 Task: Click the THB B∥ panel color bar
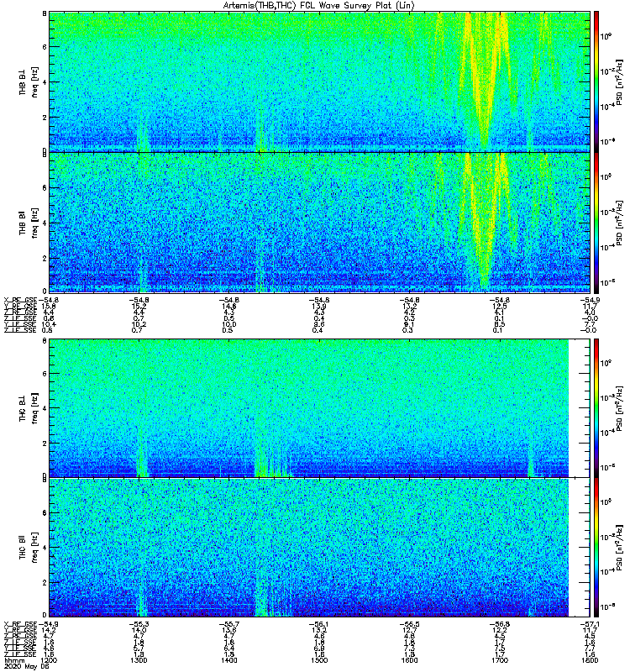(x=596, y=223)
